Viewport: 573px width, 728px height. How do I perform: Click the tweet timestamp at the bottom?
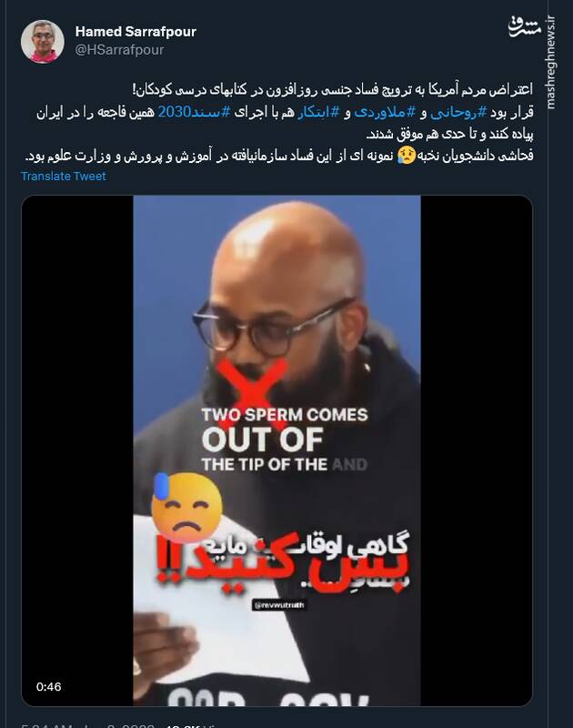pyautogui.click(x=88, y=725)
